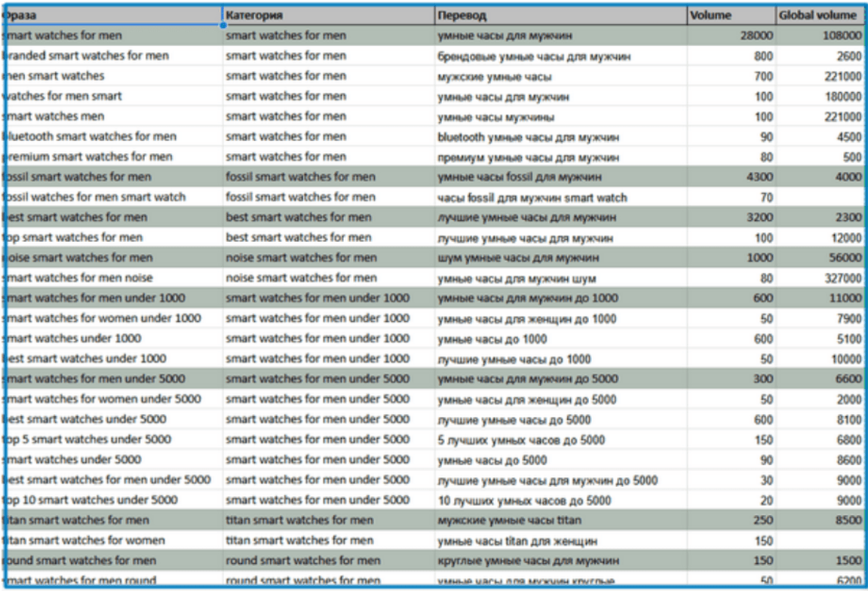Image resolution: width=868 pixels, height=591 pixels.
Task: Click phrase 'best smart watches for men under 5000'
Action: pos(113,479)
